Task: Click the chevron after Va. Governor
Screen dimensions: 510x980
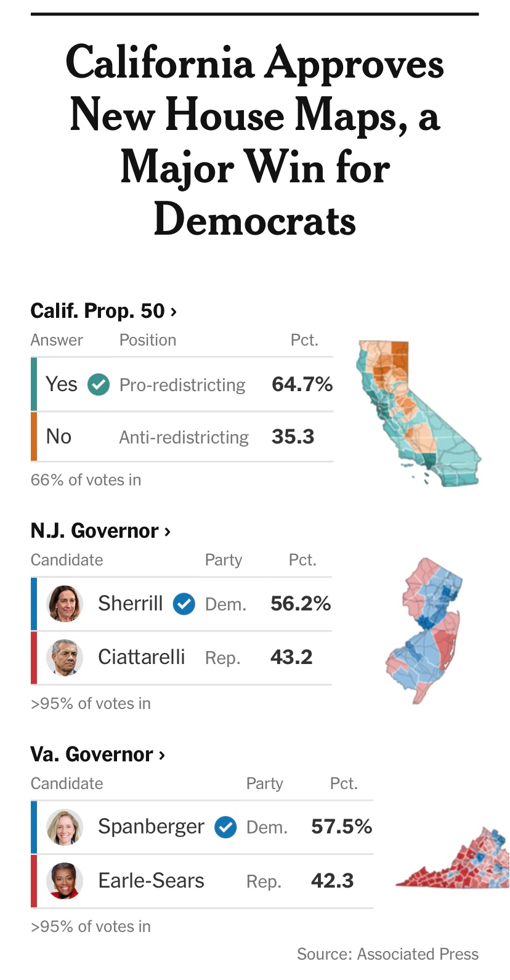Action: click(162, 755)
